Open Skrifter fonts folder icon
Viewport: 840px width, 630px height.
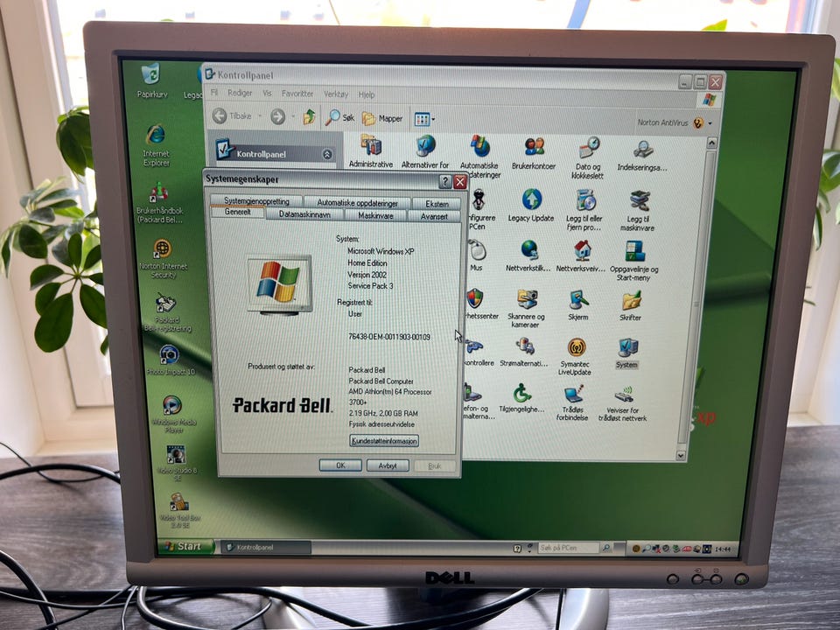click(x=631, y=306)
